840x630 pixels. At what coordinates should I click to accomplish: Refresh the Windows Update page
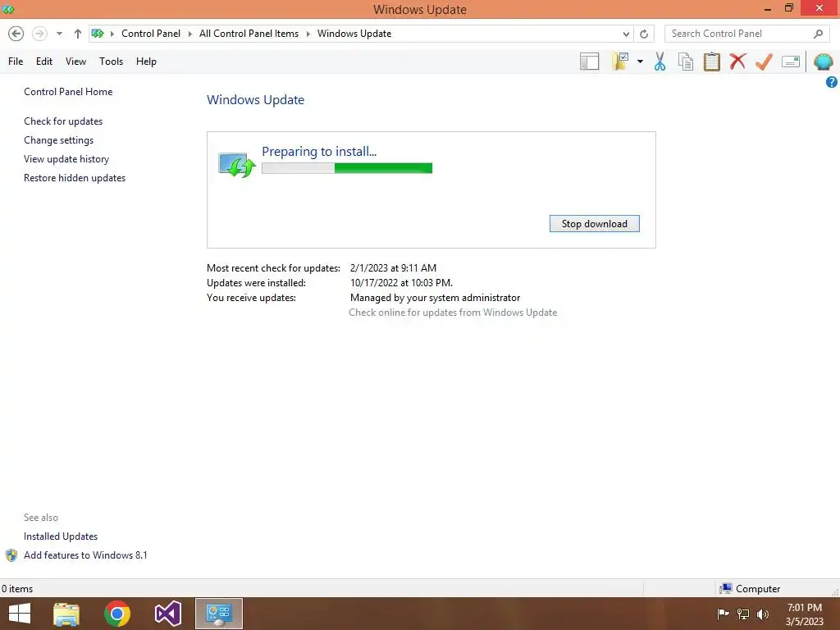coord(644,34)
